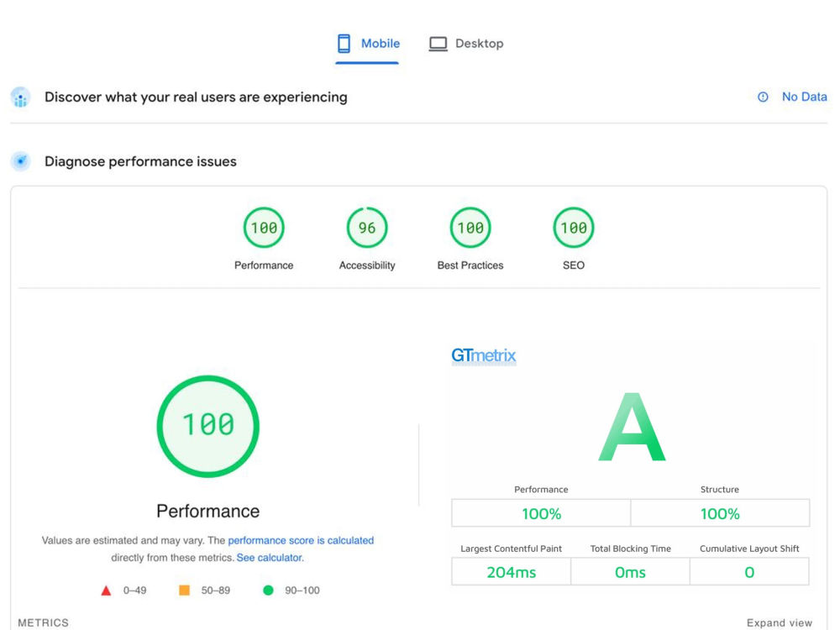840x630 pixels.
Task: Switch to the Mobile tab
Action: point(368,44)
